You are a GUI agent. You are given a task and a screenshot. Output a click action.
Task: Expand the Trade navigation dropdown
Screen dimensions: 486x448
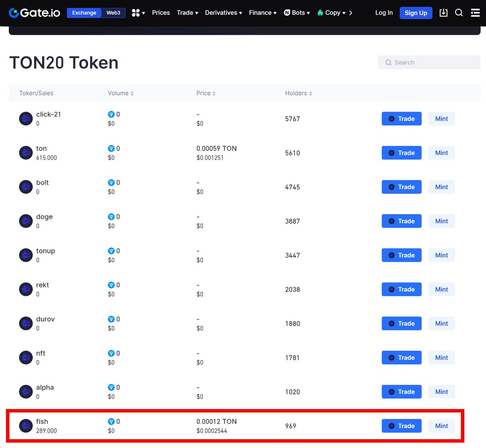(x=188, y=13)
